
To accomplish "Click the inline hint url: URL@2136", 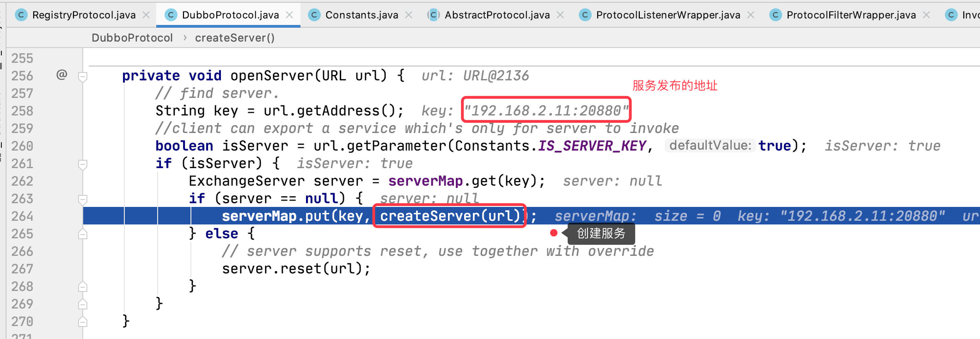I will click(475, 75).
